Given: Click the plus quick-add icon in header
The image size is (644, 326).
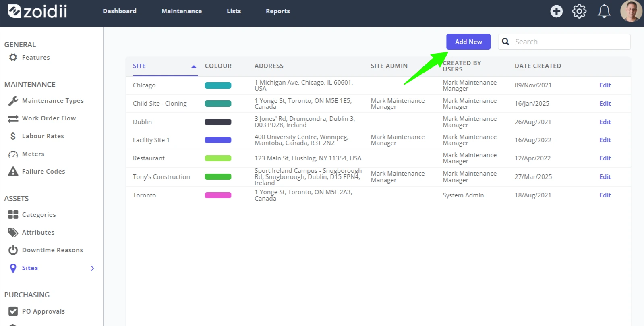Looking at the screenshot, I should pyautogui.click(x=556, y=11).
